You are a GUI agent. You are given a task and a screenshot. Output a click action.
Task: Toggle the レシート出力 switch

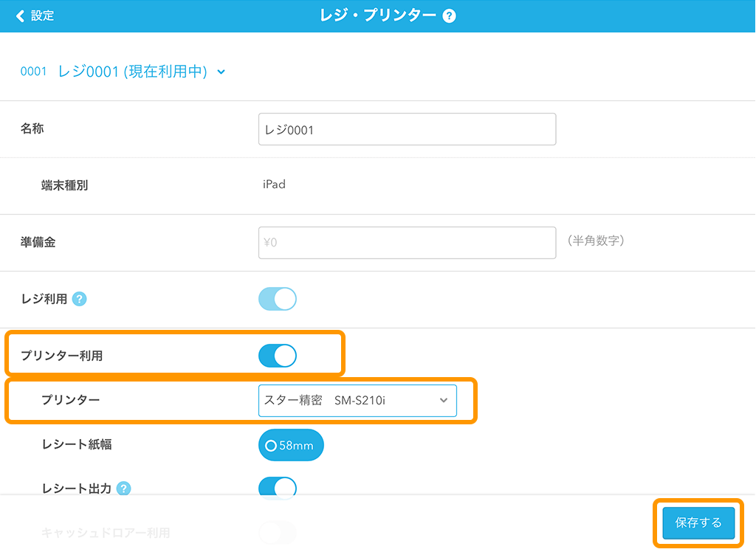pos(278,488)
